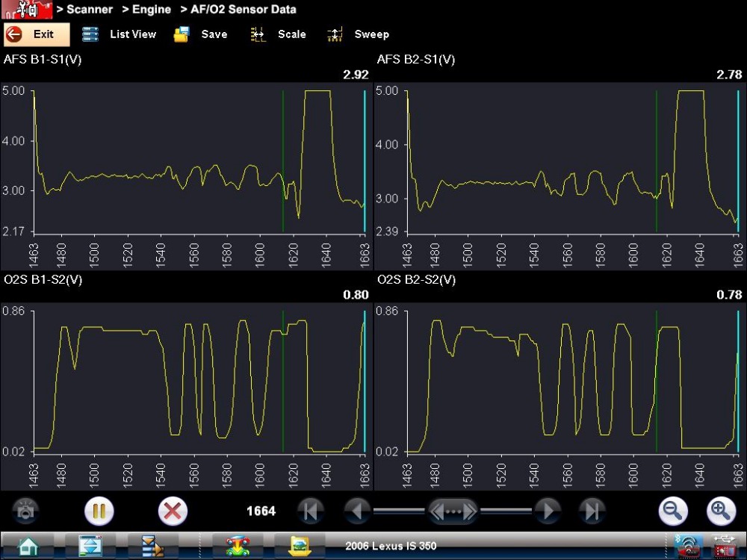Click the Exit button
747x560 pixels.
(x=37, y=34)
